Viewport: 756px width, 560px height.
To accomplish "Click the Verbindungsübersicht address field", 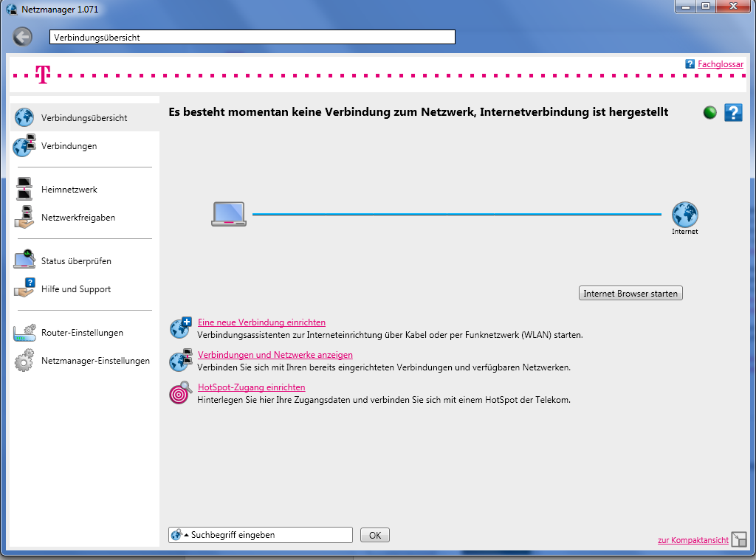I will coord(252,37).
